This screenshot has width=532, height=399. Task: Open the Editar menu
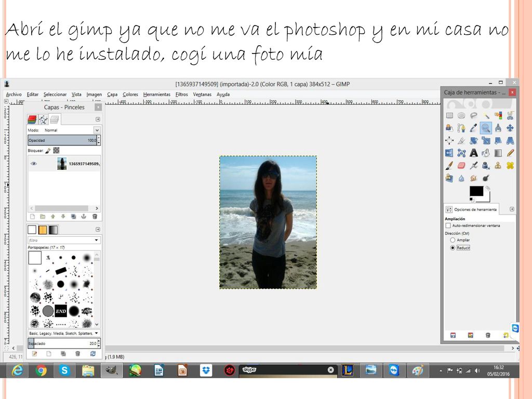[x=33, y=95]
